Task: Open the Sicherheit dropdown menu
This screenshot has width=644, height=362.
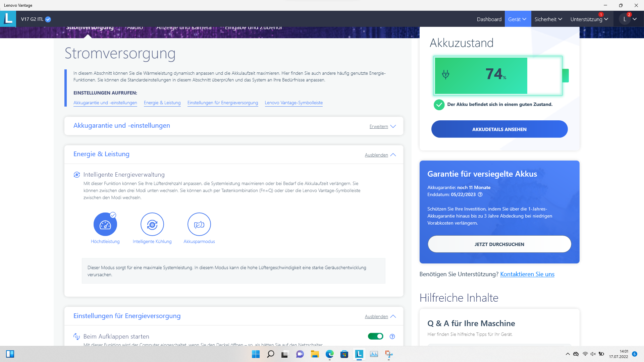Action: click(x=548, y=19)
